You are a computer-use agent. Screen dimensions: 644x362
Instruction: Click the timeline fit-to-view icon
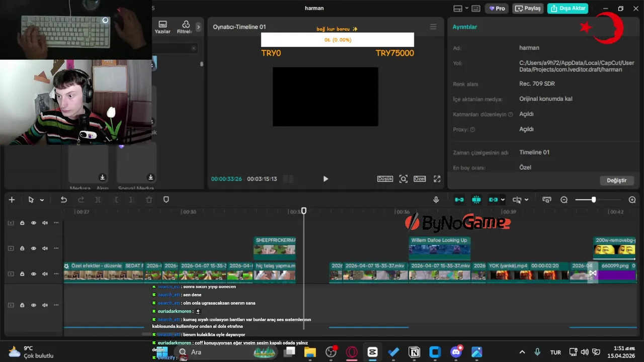click(547, 200)
